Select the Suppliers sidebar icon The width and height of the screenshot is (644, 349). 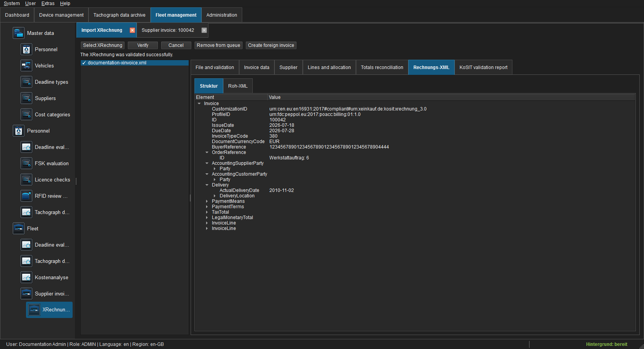[x=26, y=98]
